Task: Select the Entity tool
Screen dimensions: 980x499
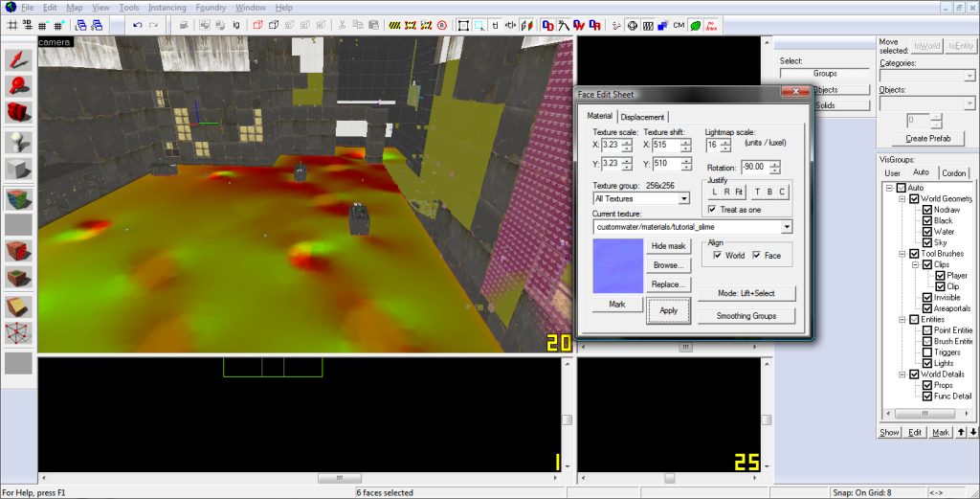Action: (18, 142)
